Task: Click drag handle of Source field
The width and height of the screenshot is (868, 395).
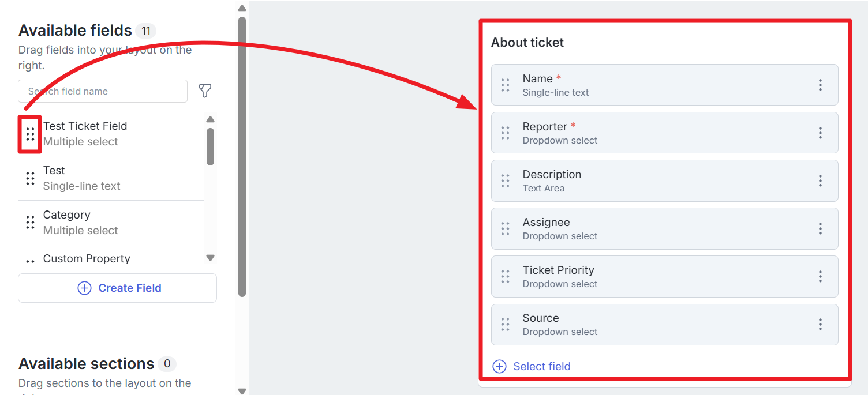Action: (x=506, y=325)
